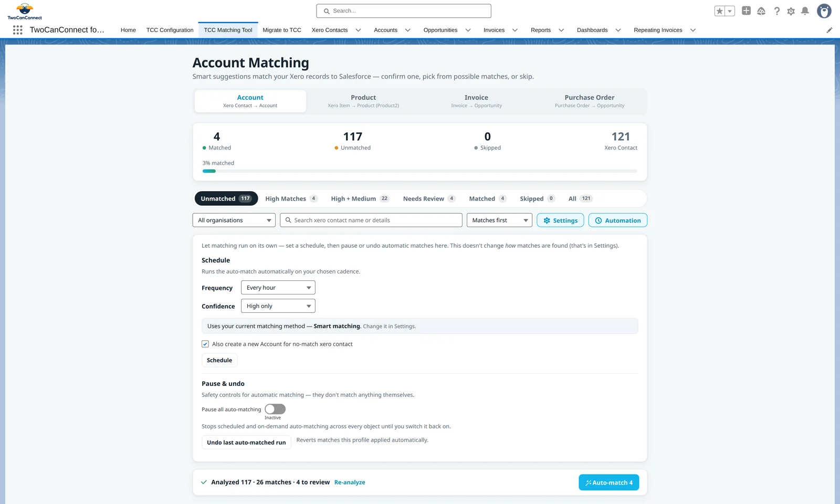Viewport: 840px width, 504px height.
Task: Open the Reports nav tab
Action: (541, 30)
